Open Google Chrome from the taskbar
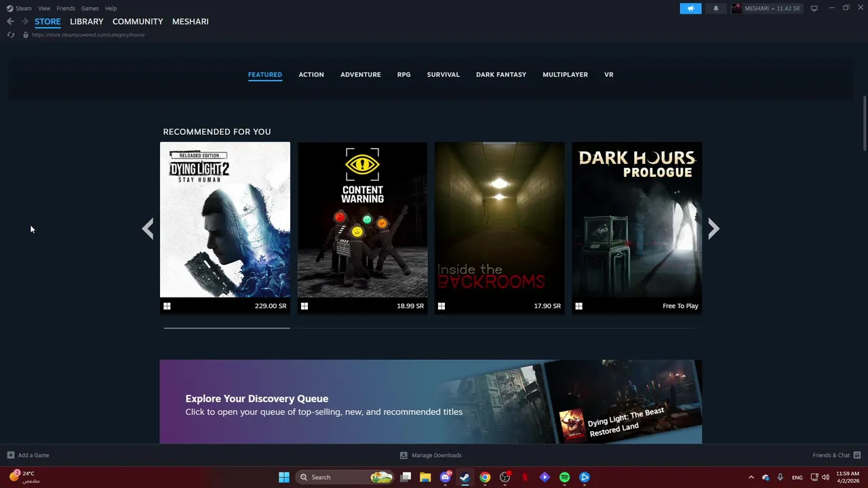Screen dimensions: 868x488 (x=485, y=477)
